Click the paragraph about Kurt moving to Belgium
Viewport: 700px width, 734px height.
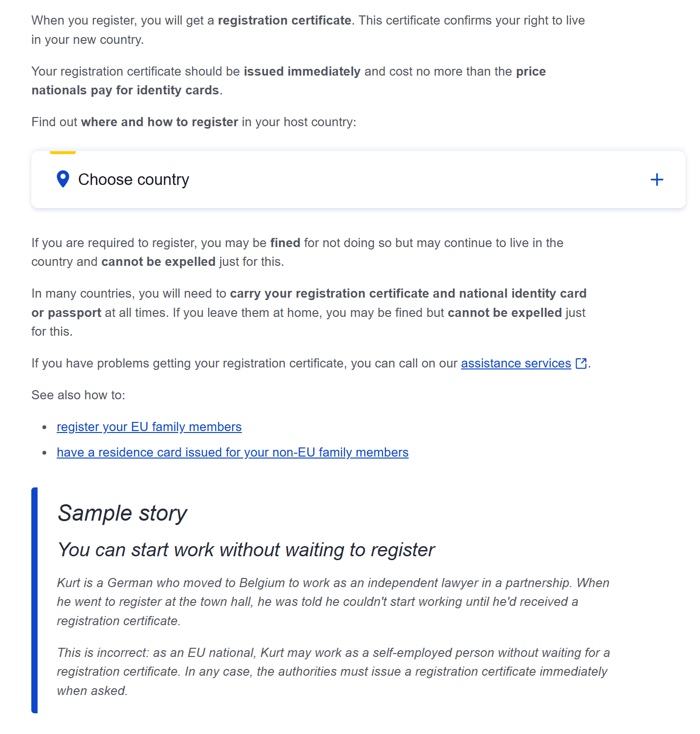pos(332,602)
